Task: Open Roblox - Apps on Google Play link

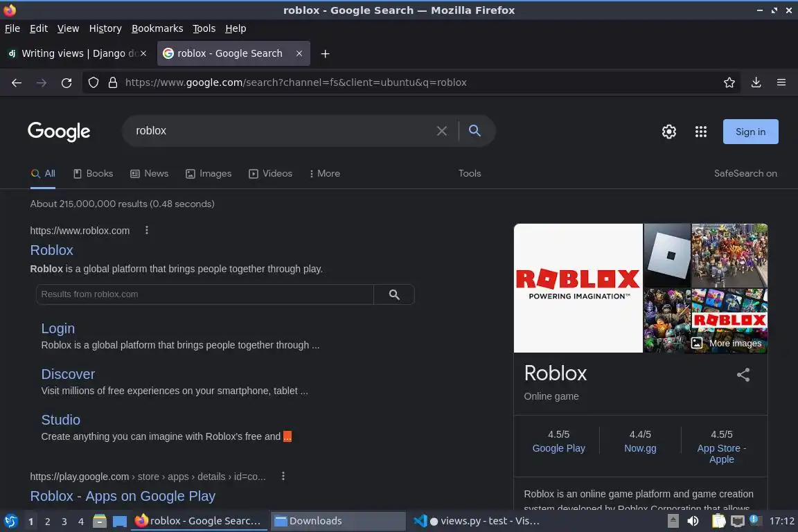Action: [x=123, y=496]
